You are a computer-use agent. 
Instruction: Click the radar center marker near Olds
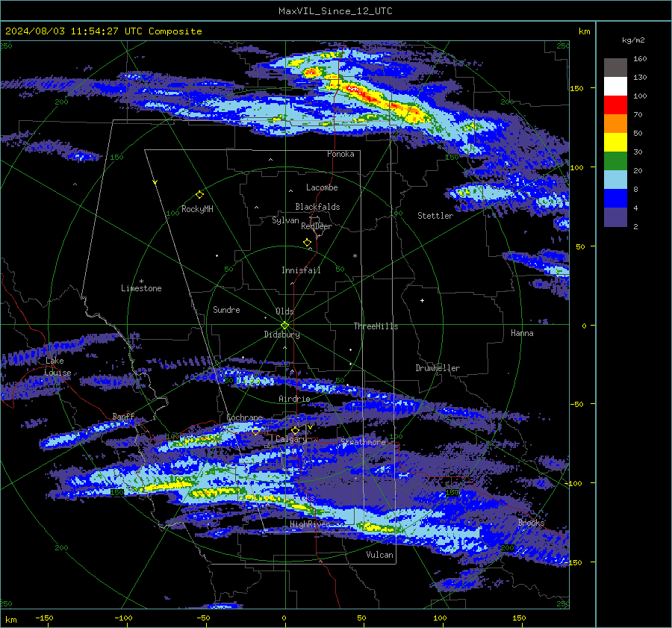click(x=284, y=325)
